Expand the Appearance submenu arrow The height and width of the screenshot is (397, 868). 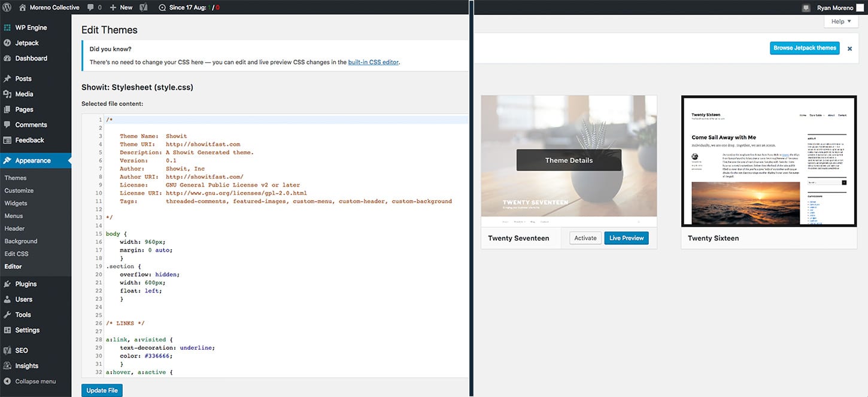pos(68,160)
